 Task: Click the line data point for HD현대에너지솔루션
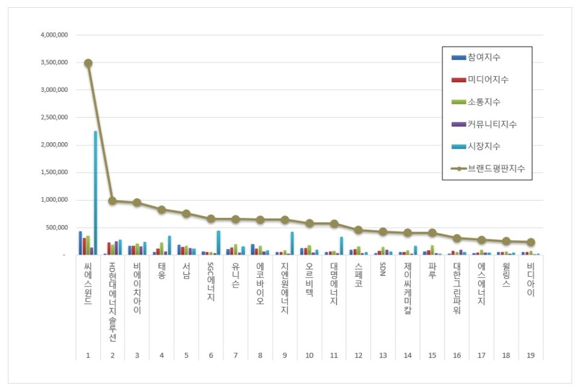pos(112,201)
